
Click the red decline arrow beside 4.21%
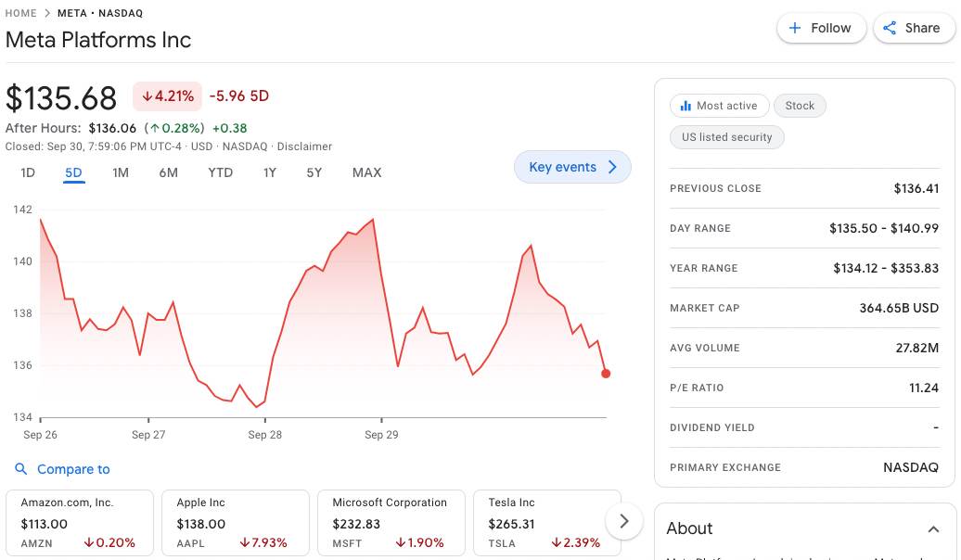pos(149,95)
